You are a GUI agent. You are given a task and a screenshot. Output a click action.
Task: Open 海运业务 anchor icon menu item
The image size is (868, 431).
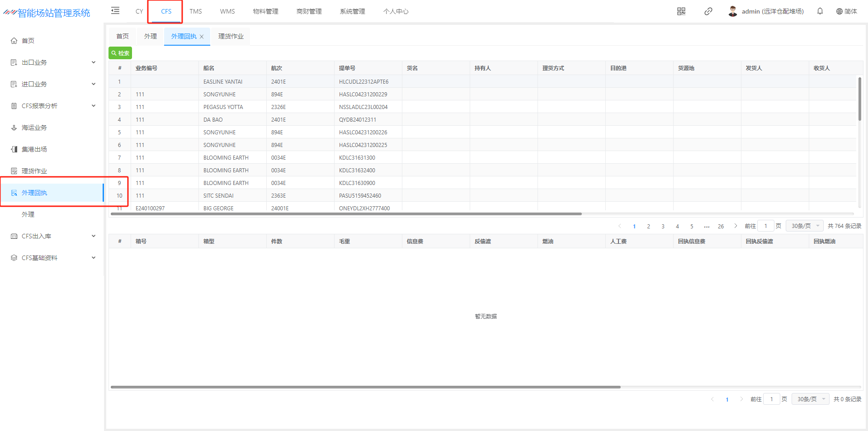[14, 128]
